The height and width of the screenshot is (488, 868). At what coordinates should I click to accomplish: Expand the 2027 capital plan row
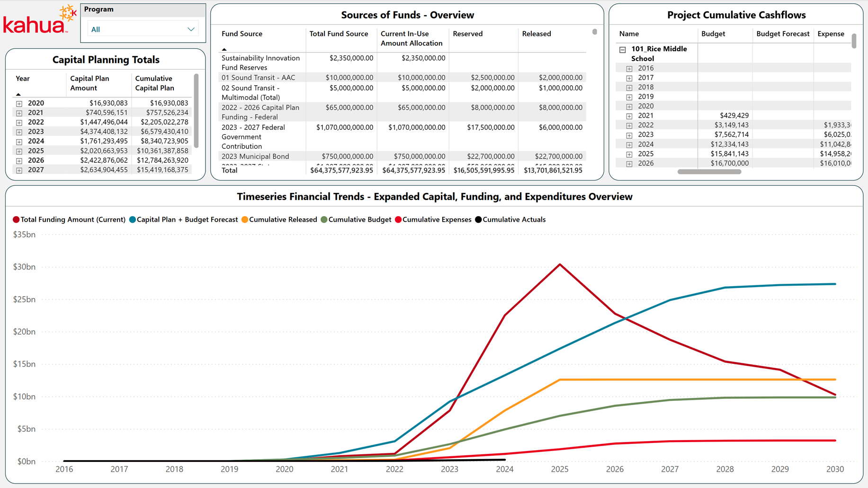point(19,170)
